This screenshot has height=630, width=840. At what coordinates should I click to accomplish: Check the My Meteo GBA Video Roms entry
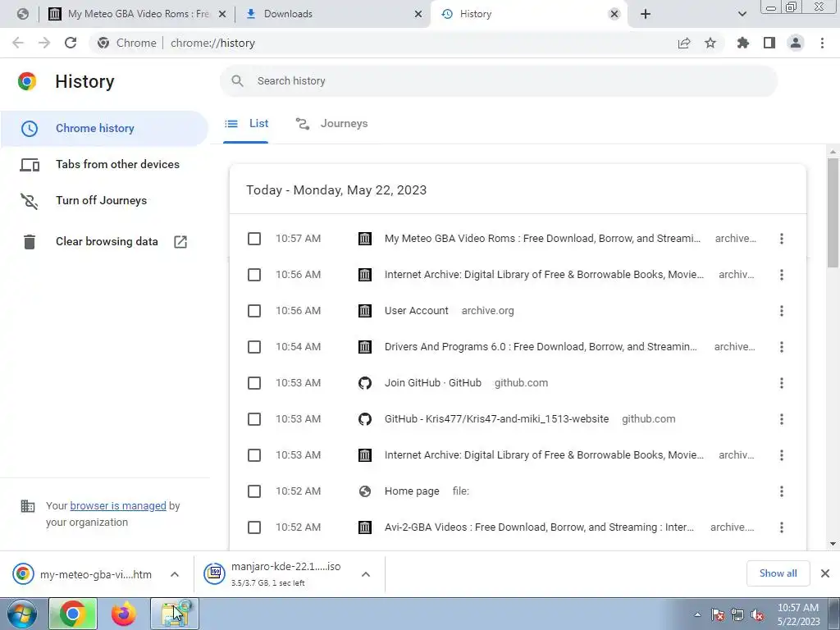[x=254, y=239]
